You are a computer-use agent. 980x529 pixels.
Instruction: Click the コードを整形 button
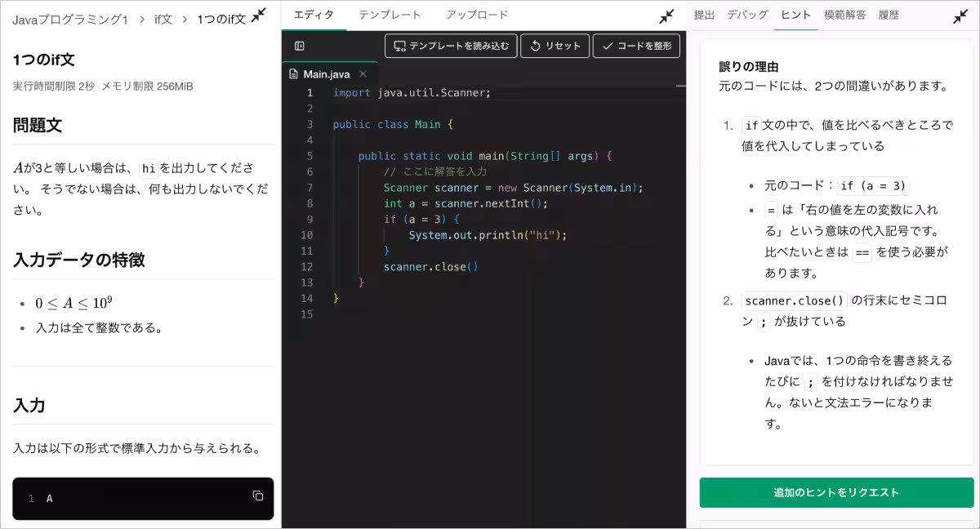636,46
